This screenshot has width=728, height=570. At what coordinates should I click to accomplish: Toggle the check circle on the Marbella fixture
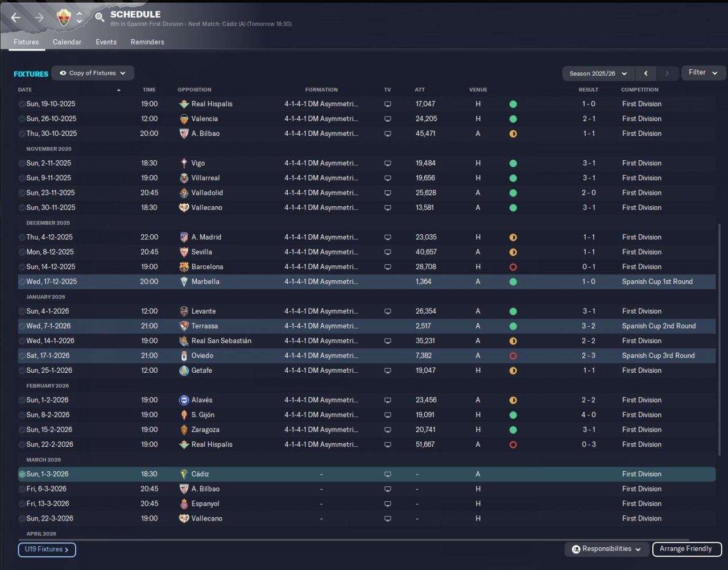point(22,282)
